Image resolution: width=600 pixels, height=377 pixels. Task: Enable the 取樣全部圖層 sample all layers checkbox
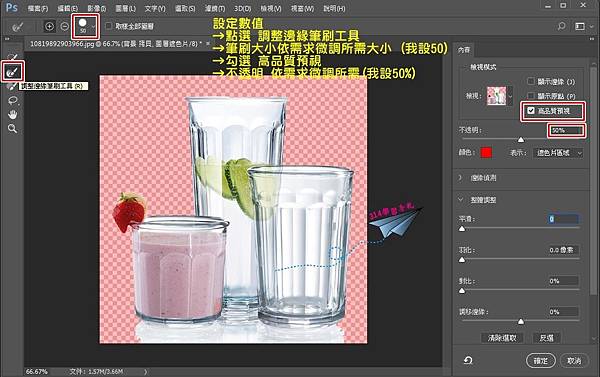[x=109, y=26]
